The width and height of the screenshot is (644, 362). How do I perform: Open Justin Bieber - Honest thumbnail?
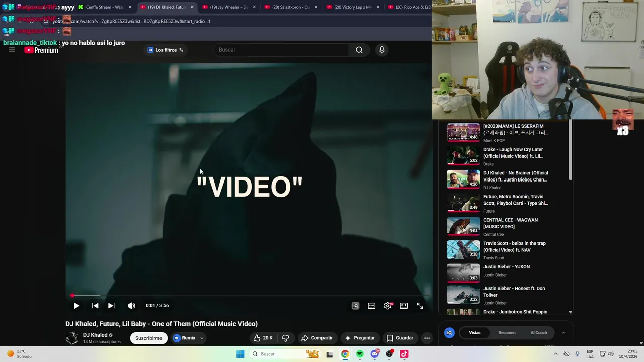[463, 295]
